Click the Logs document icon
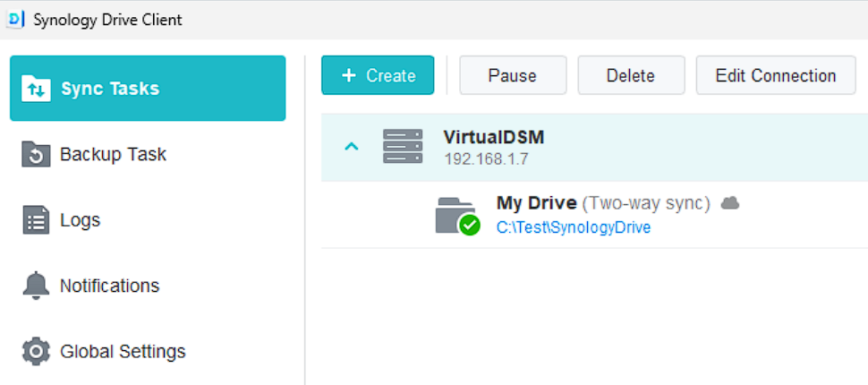The height and width of the screenshot is (385, 868). pyautogui.click(x=36, y=220)
